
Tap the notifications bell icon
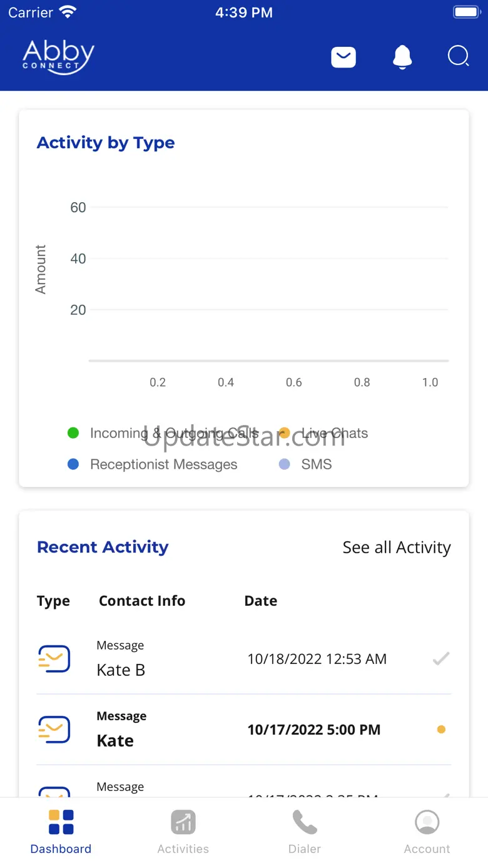coord(402,57)
